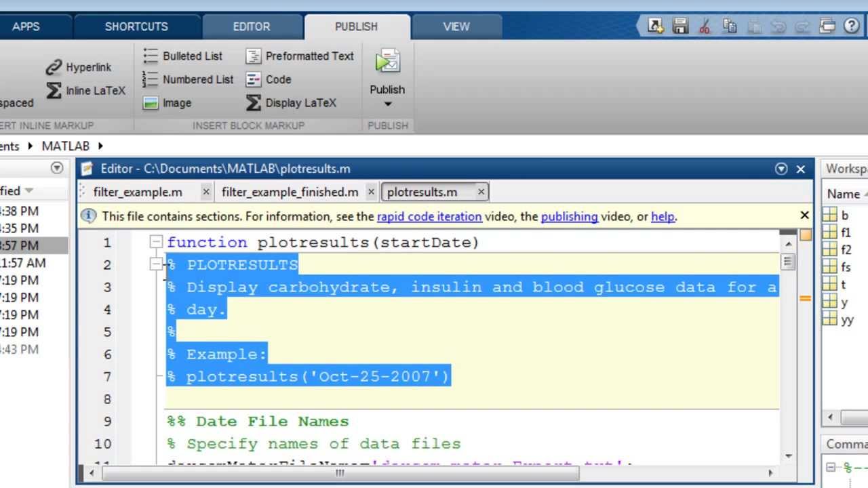Open Help with the question mark icon
868x488 pixels.
[852, 26]
